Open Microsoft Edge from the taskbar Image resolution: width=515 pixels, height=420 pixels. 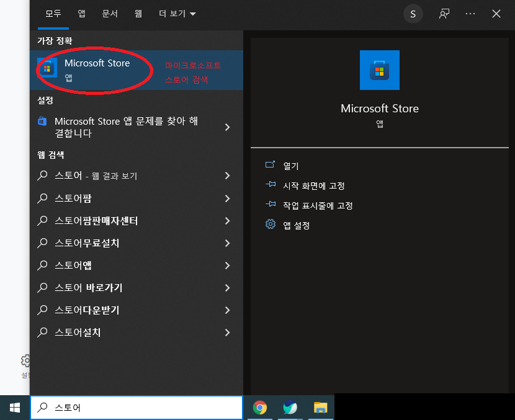coord(290,408)
